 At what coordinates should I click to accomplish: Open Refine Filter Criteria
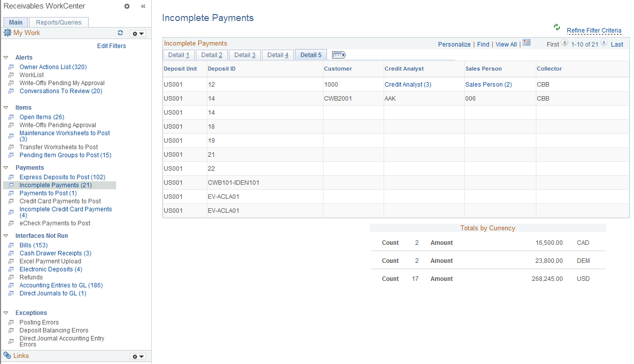click(594, 30)
